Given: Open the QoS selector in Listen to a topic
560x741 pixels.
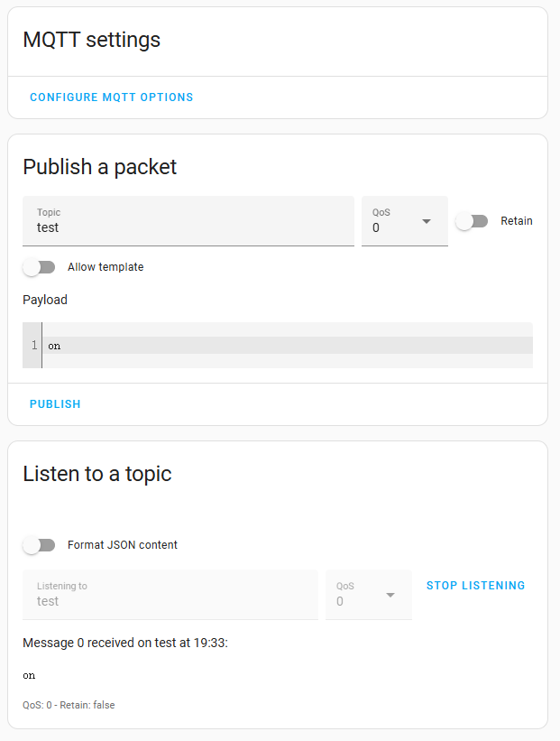Looking at the screenshot, I should point(368,595).
